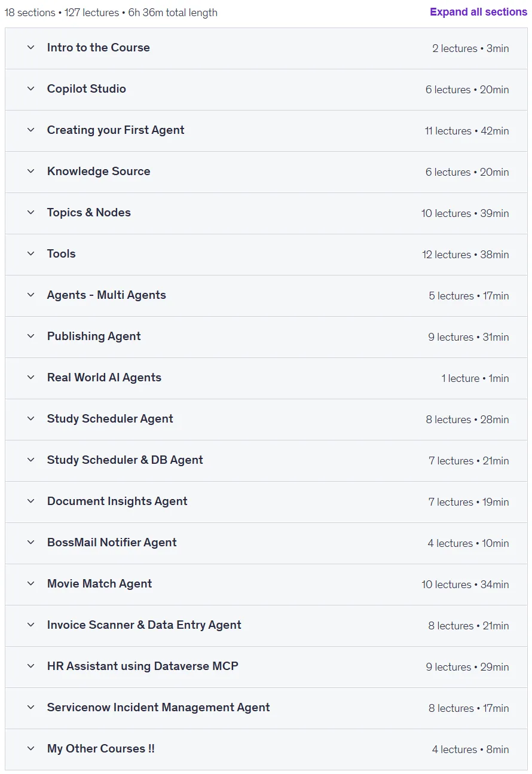Viewport: 532px width, 774px height.
Task: Expand My Other Courses !! section
Action: (x=266, y=749)
